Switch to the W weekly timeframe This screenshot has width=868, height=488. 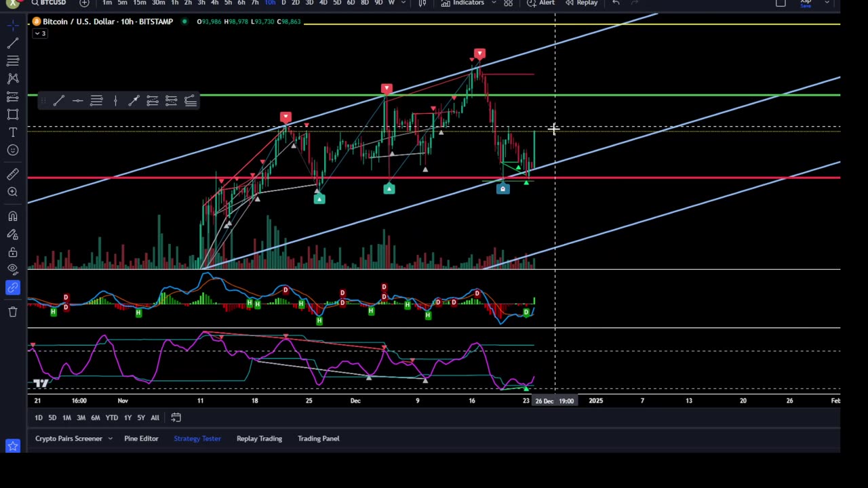391,3
